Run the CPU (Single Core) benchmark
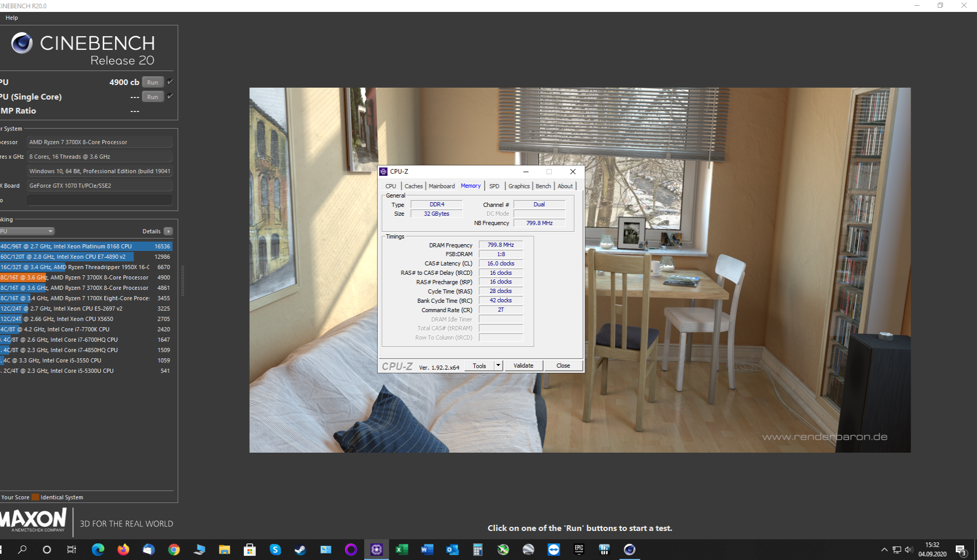The width and height of the screenshot is (977, 560). point(153,97)
